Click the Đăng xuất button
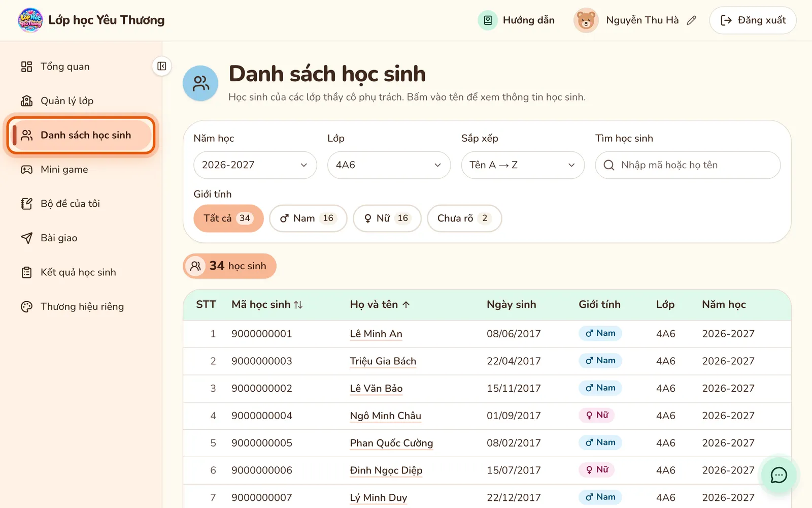This screenshot has width=812, height=508. point(753,20)
